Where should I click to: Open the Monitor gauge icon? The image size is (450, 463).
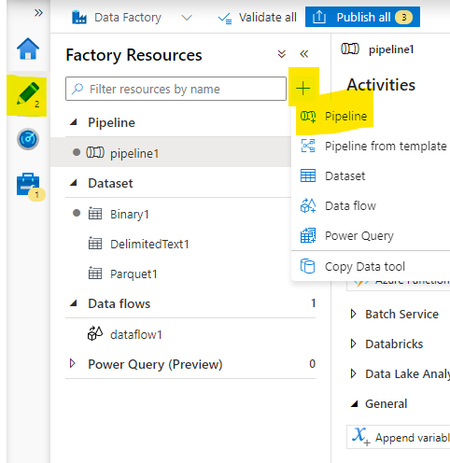pos(28,139)
